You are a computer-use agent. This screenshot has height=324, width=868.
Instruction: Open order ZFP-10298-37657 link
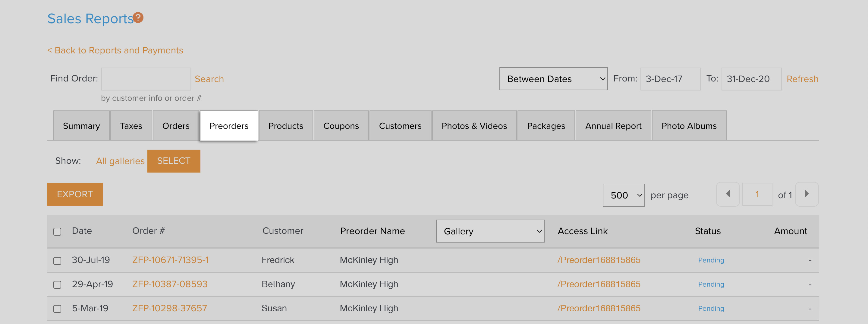(x=169, y=308)
